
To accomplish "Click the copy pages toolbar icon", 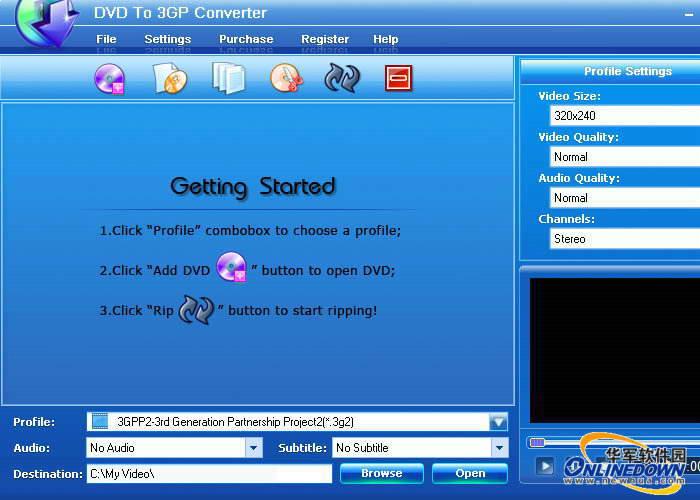I will tap(229, 79).
